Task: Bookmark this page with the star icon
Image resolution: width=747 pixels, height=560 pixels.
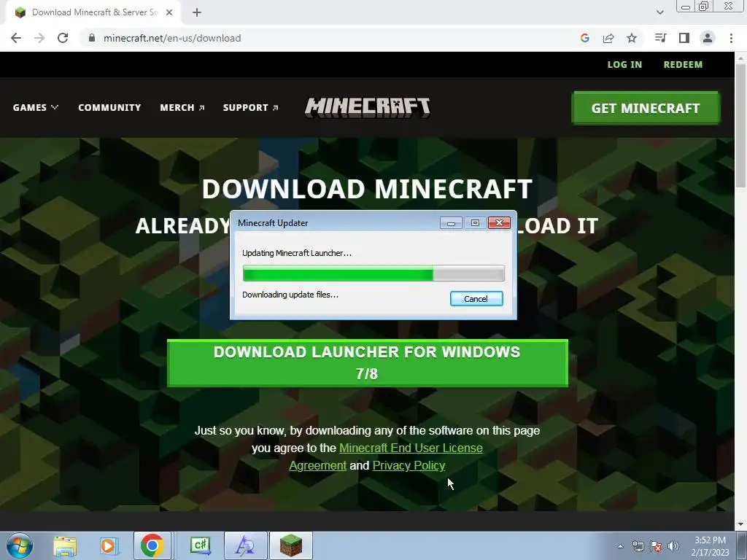Action: tap(632, 38)
